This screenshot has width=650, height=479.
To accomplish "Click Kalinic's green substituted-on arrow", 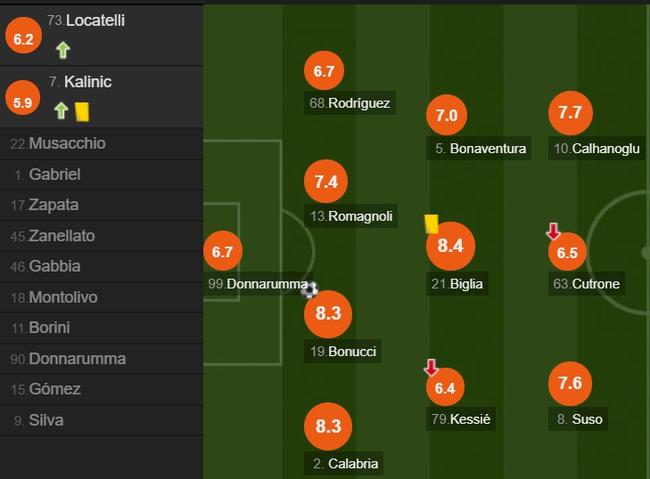I will [x=61, y=111].
